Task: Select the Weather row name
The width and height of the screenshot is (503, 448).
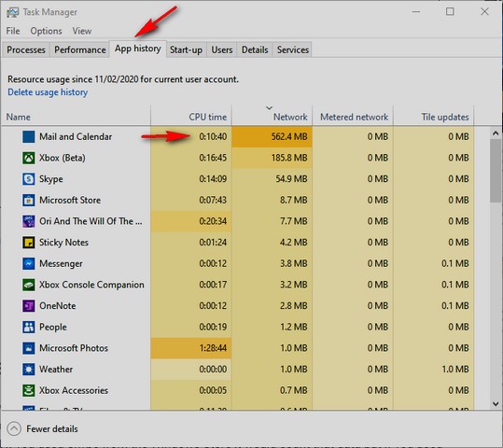Action: tap(56, 370)
